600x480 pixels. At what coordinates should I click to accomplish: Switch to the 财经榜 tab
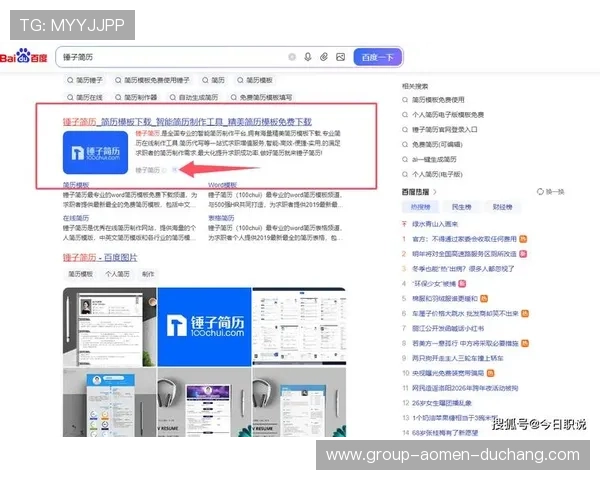pos(502,207)
